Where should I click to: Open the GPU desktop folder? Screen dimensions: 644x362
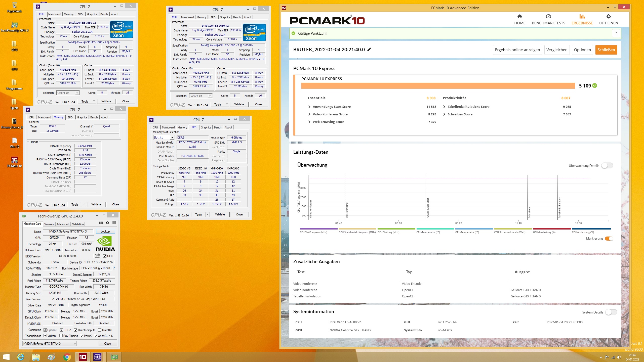(14, 65)
